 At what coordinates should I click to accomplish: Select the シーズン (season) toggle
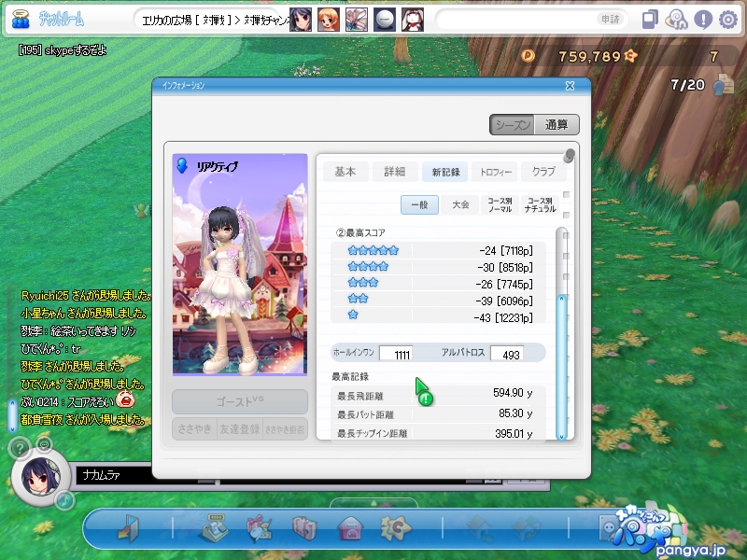point(513,125)
